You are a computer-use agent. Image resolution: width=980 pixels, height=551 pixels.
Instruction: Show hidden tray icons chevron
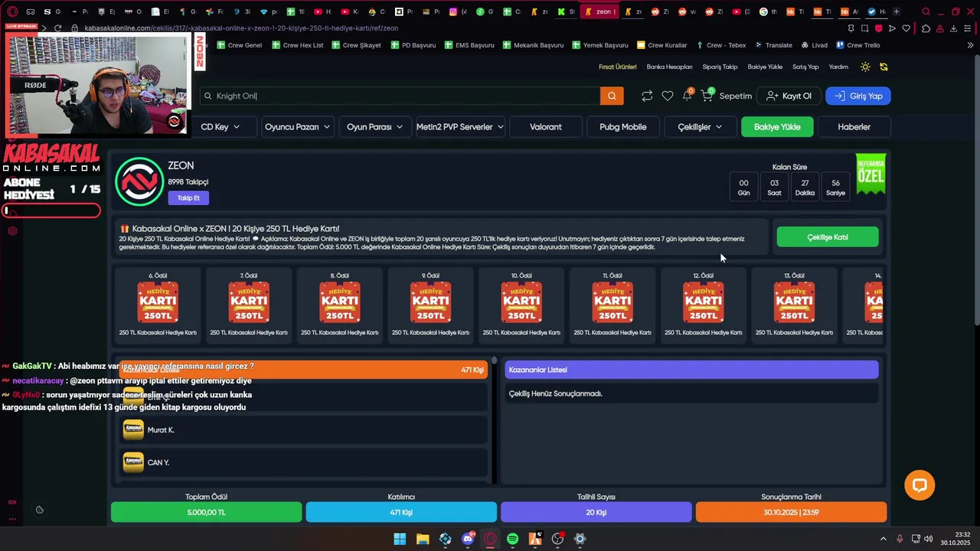(x=883, y=539)
